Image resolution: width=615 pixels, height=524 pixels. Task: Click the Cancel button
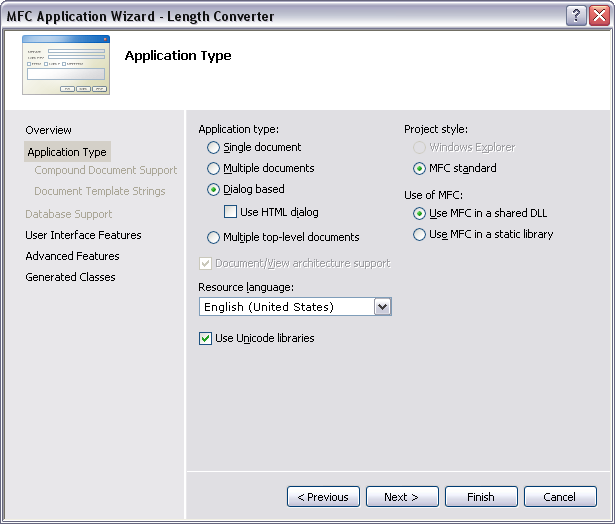(x=560, y=497)
